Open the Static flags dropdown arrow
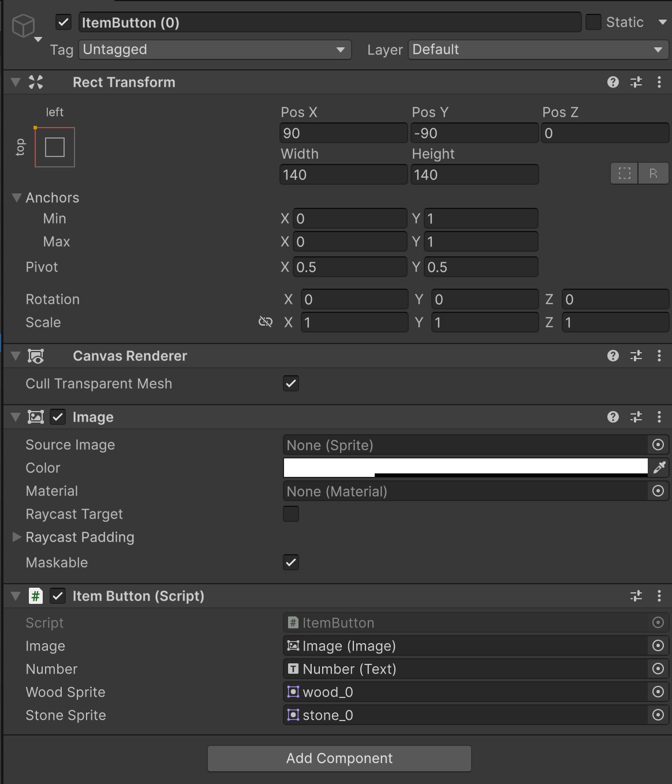The height and width of the screenshot is (784, 672). click(x=662, y=23)
